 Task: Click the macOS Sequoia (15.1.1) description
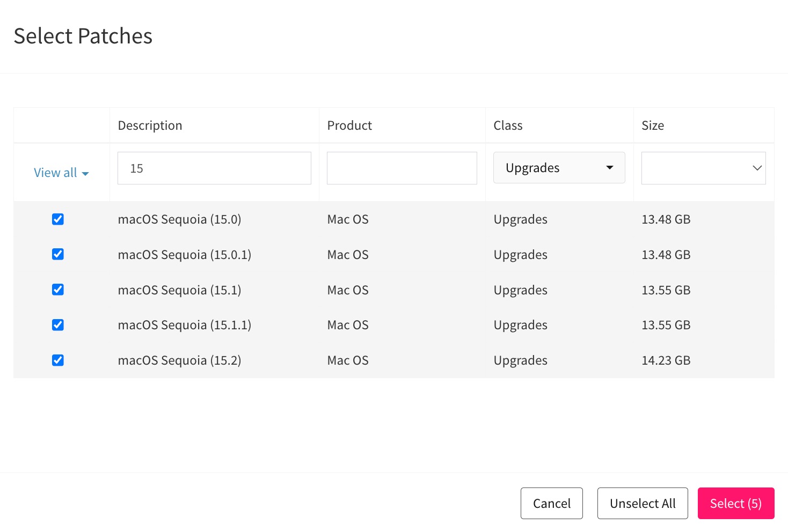point(185,325)
